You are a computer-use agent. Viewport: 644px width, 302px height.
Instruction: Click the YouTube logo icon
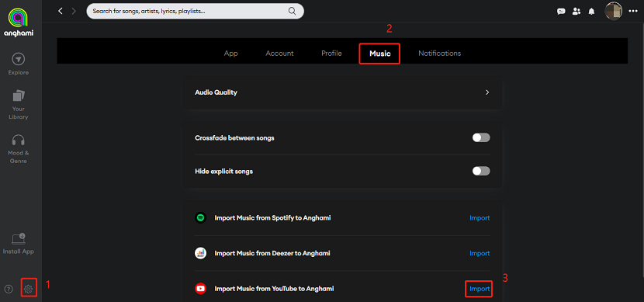(x=200, y=289)
